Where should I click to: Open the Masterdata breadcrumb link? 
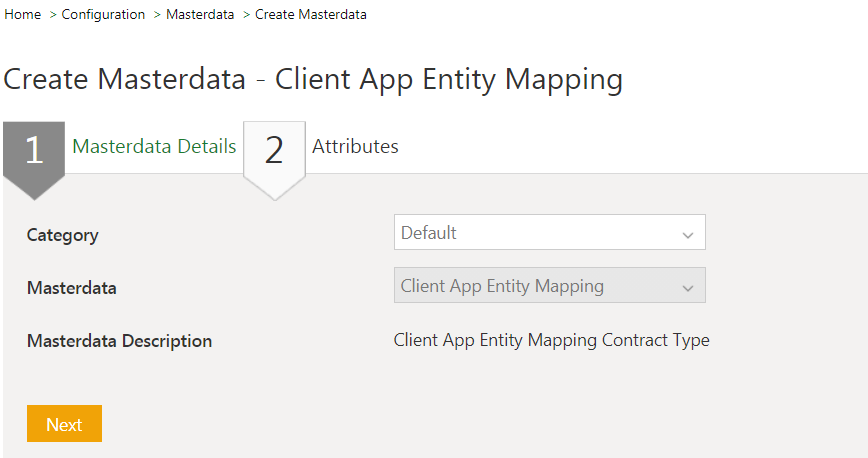point(198,15)
